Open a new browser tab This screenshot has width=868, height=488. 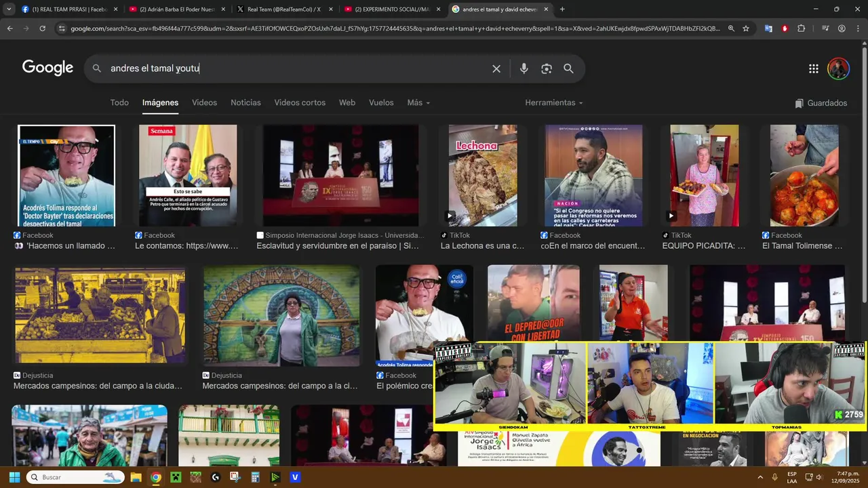[562, 9]
